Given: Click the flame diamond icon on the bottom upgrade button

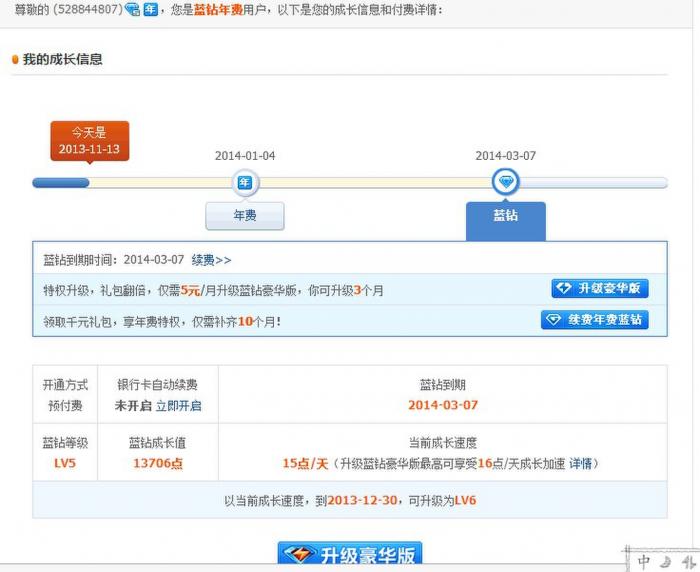Looking at the screenshot, I should [299, 555].
